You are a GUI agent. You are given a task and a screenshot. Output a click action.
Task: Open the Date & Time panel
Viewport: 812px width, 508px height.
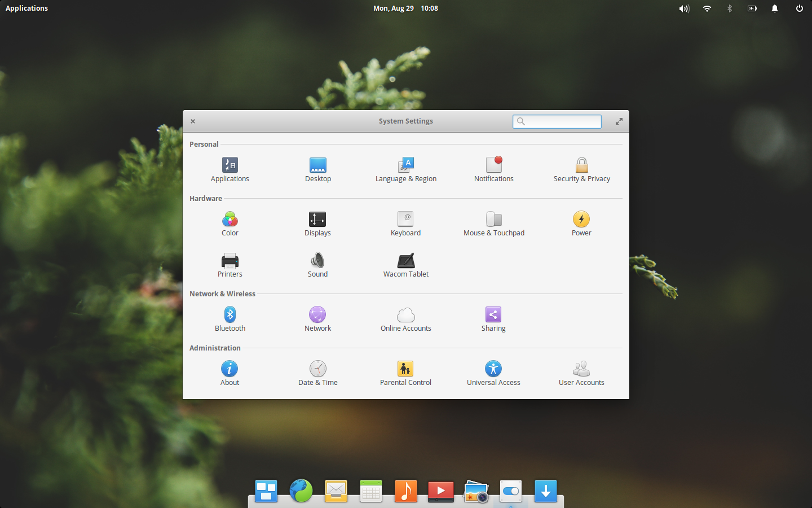click(x=318, y=374)
